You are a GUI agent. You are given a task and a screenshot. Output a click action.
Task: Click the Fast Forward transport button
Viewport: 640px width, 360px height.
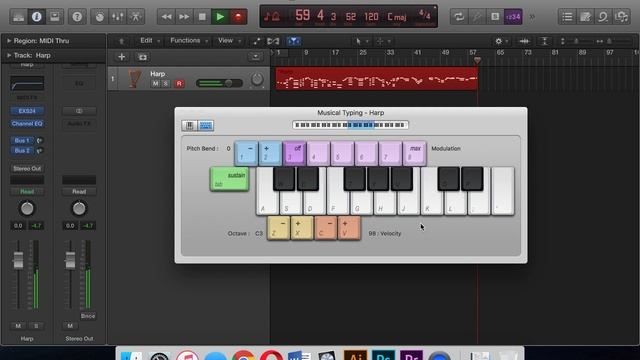tap(184, 17)
